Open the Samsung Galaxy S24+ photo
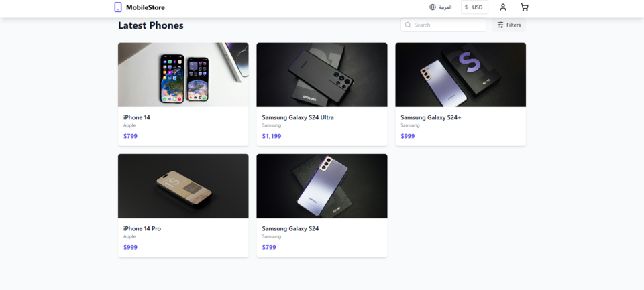The image size is (644, 290). coord(460,74)
